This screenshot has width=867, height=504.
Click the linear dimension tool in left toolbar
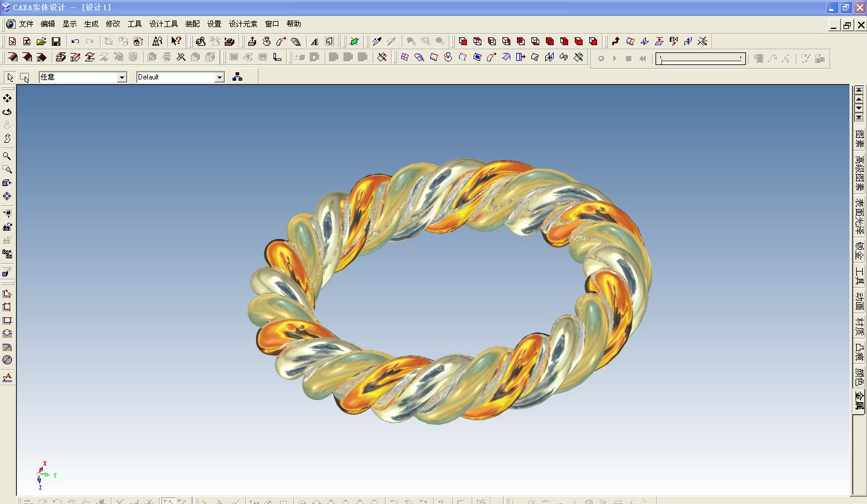[x=7, y=293]
